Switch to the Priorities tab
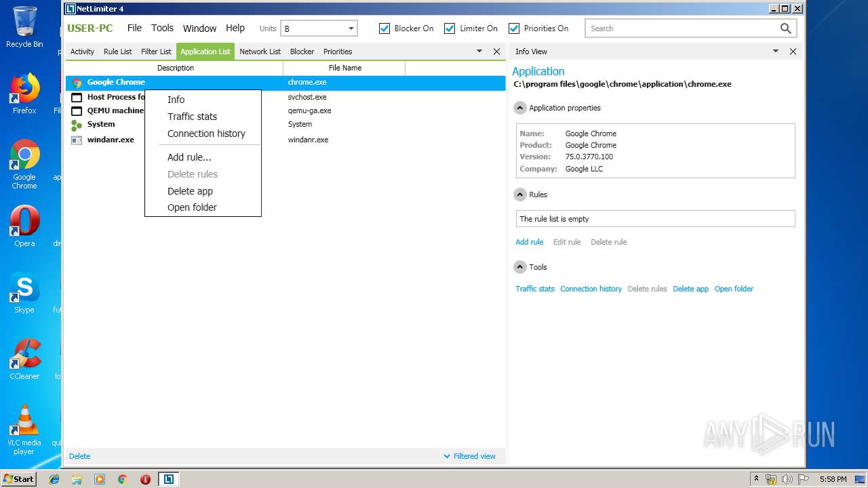The height and width of the screenshot is (488, 868). tap(338, 52)
